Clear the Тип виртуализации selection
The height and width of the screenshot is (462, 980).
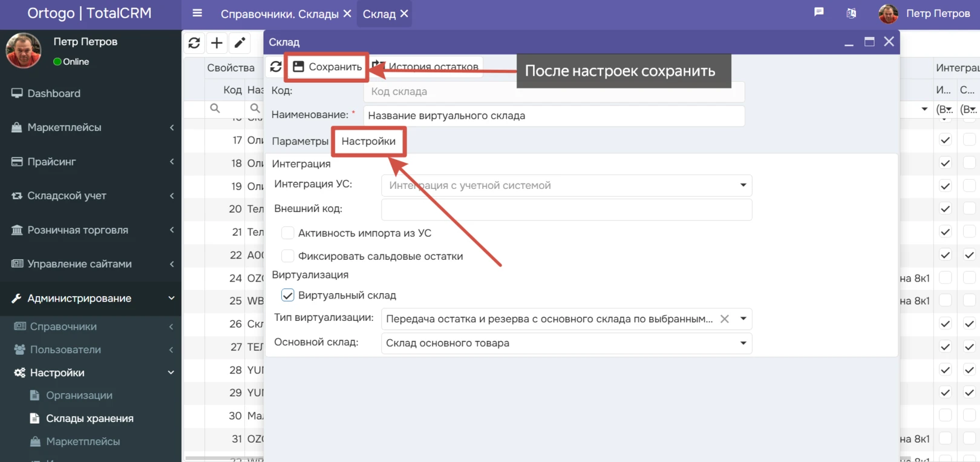click(724, 319)
